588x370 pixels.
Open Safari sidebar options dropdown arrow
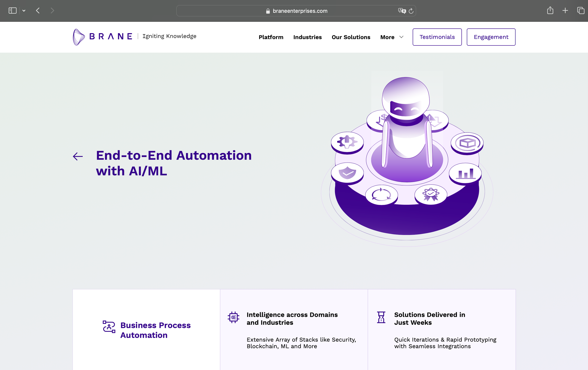(x=24, y=11)
